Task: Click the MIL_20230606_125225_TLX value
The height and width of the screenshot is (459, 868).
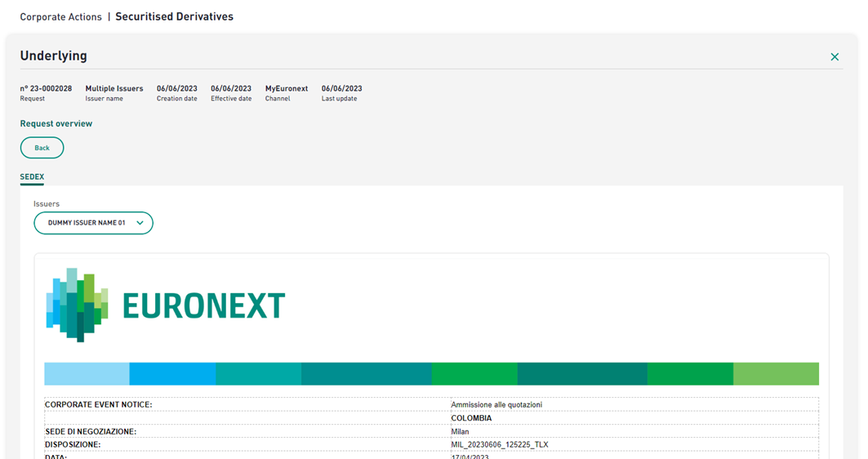Action: (499, 444)
